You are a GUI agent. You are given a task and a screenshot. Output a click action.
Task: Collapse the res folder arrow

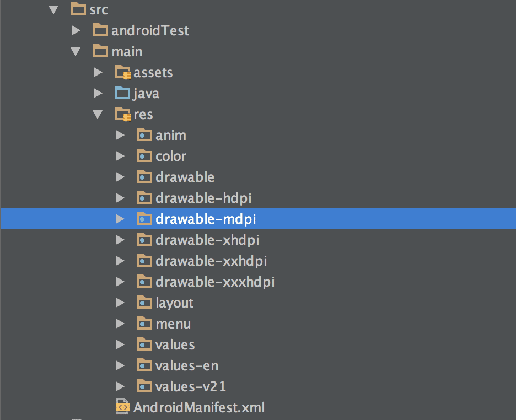[x=98, y=115]
